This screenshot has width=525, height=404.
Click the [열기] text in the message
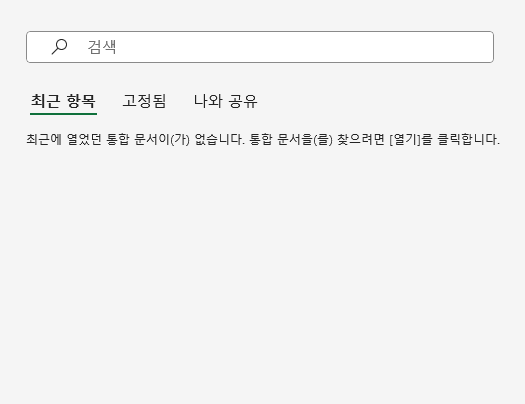pyautogui.click(x=405, y=139)
